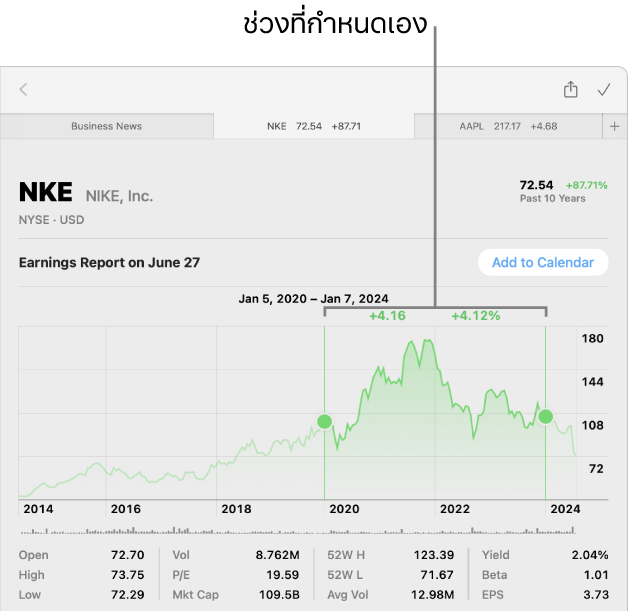Click the Yield value 2.04%
The image size is (628, 612).
click(590, 555)
